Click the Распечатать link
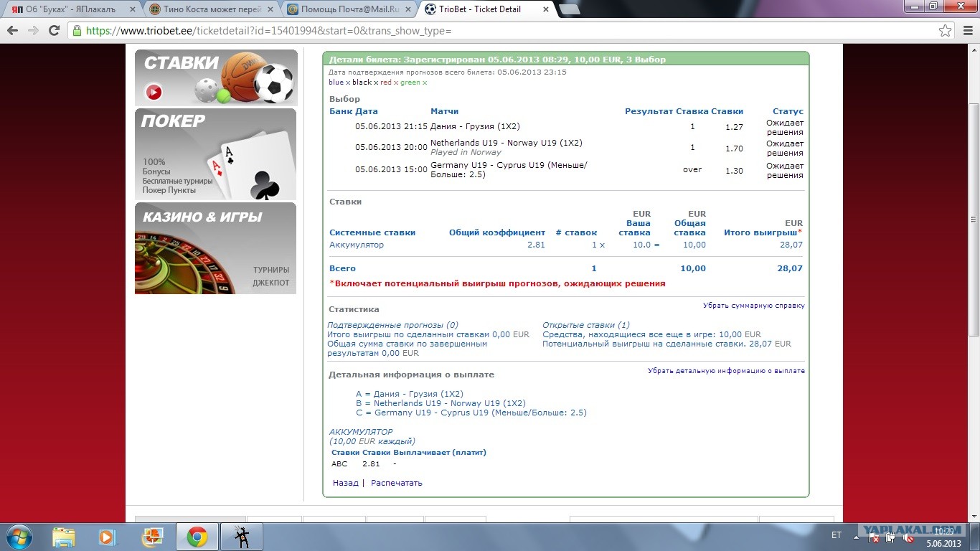 397,483
